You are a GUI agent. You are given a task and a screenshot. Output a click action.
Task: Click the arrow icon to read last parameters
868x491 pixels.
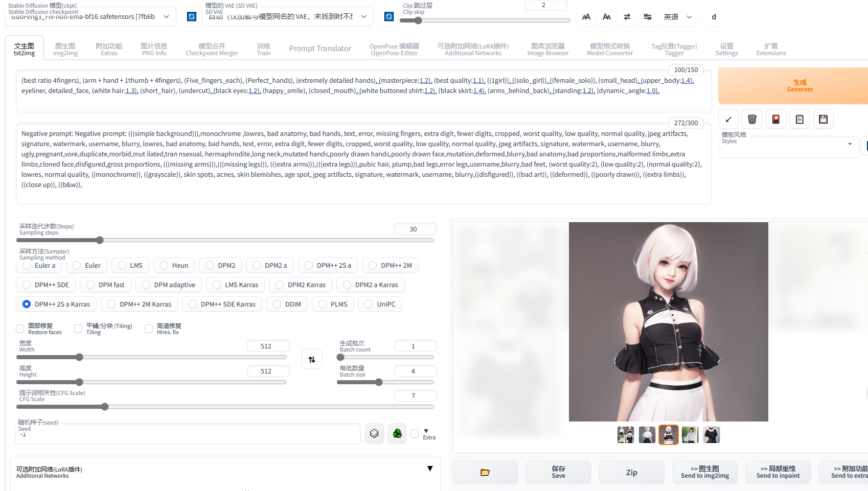pyautogui.click(x=728, y=119)
